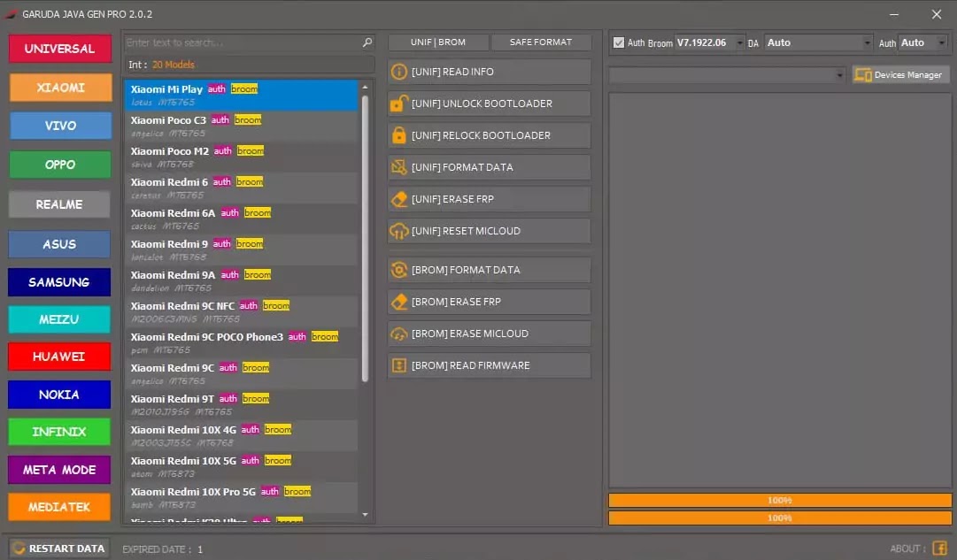
Task: Click the model list scroll-up arrow
Action: point(365,88)
